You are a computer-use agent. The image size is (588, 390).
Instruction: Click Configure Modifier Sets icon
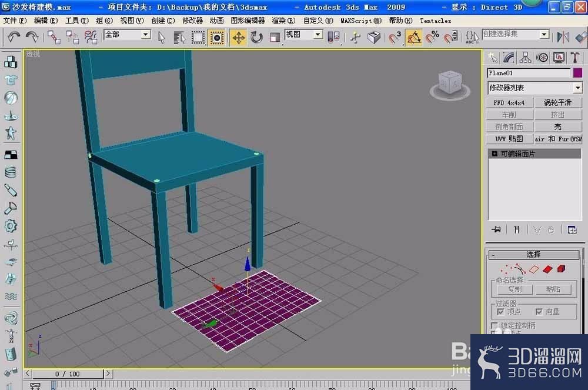tap(572, 229)
